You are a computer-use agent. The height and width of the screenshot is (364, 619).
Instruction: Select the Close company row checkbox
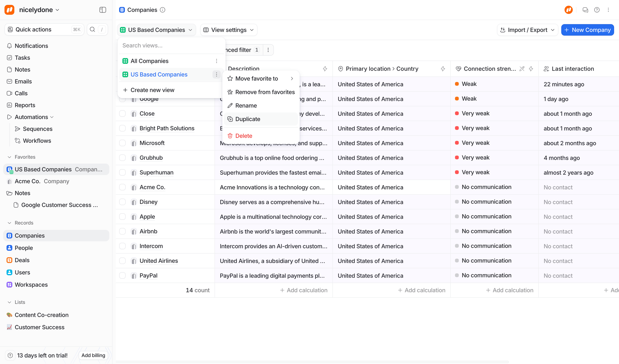[x=123, y=114]
